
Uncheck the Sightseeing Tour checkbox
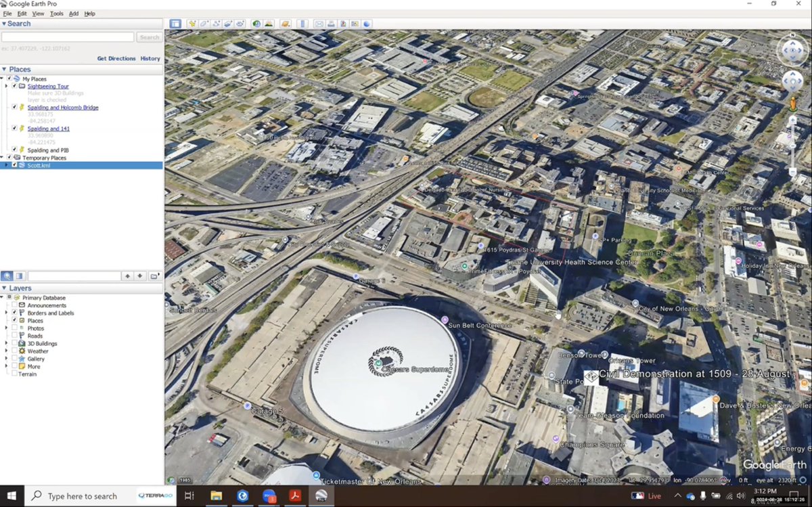[15, 86]
